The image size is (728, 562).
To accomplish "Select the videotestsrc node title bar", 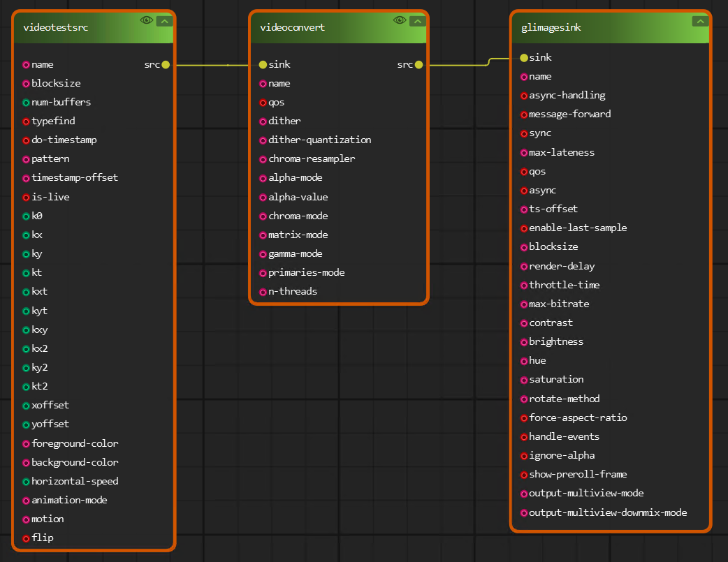I will pos(77,28).
